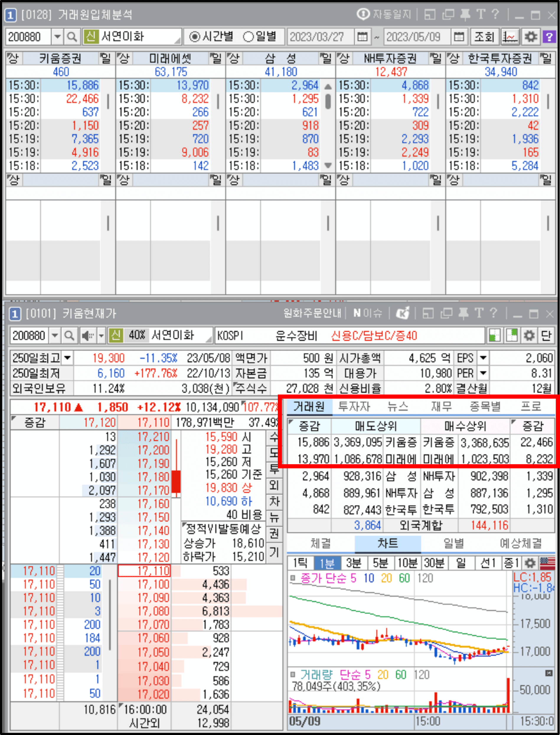Expand the EPS dropdown arrow
Image resolution: width=560 pixels, height=735 pixels.
[x=483, y=358]
